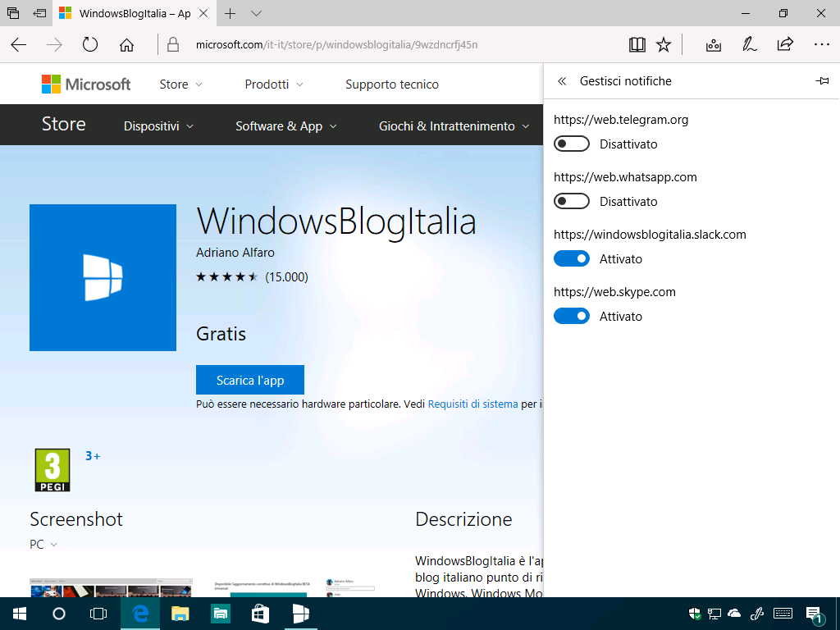This screenshot has width=840, height=630.
Task: Show the touch keyboard
Action: point(783,614)
